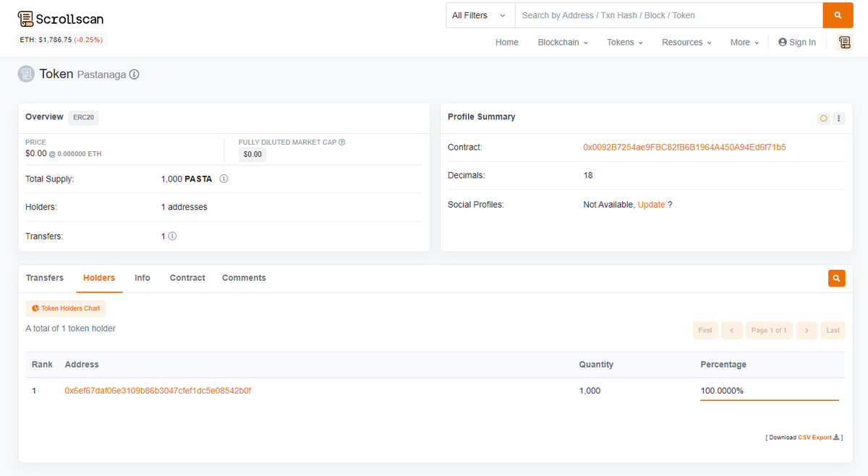This screenshot has width=868, height=476.
Task: Click the ERC20 badge
Action: [84, 117]
